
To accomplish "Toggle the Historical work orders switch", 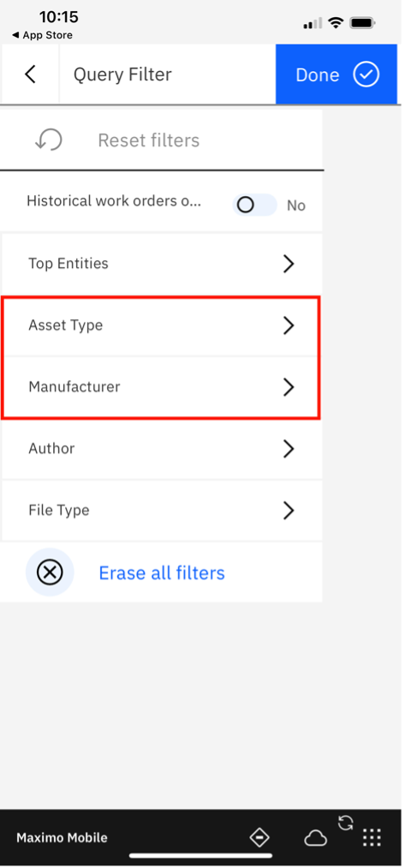I will point(254,205).
